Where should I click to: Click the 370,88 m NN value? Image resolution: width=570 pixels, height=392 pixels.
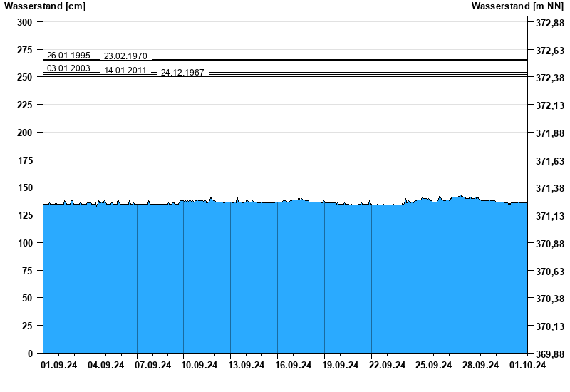(550, 244)
